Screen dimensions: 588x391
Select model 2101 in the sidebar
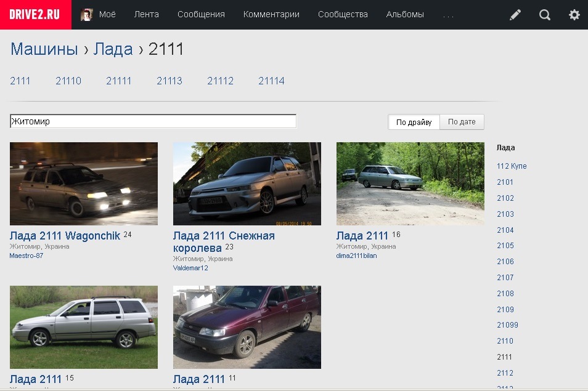tap(505, 182)
